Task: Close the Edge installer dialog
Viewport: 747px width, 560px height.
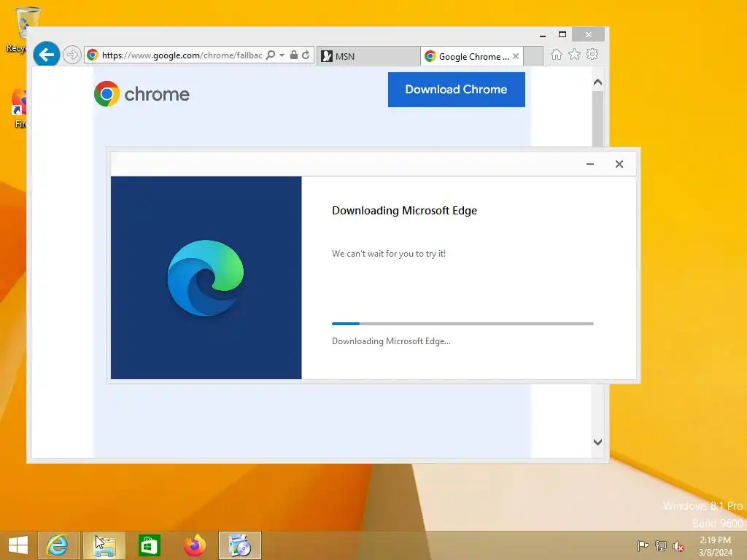Action: click(x=619, y=164)
